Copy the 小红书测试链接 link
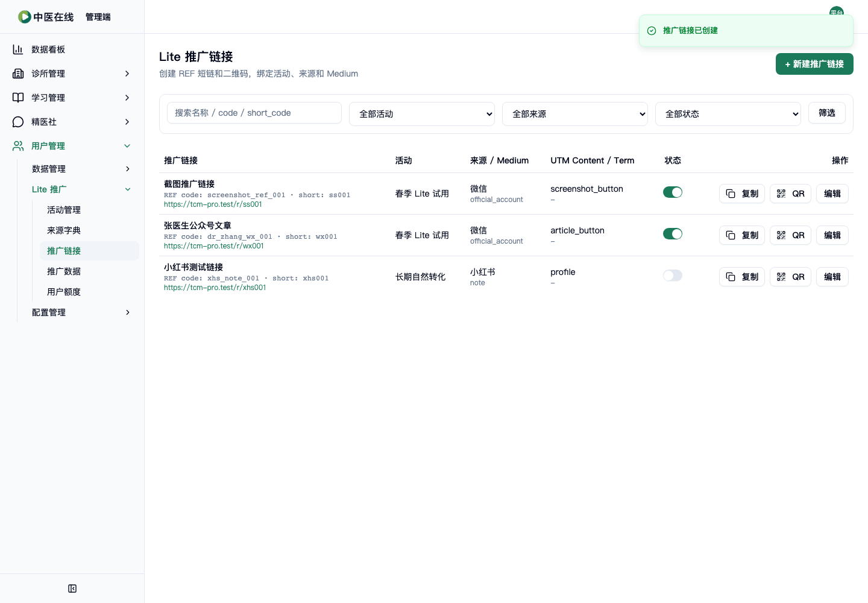Viewport: 868px width, 603px height. pyautogui.click(x=742, y=277)
